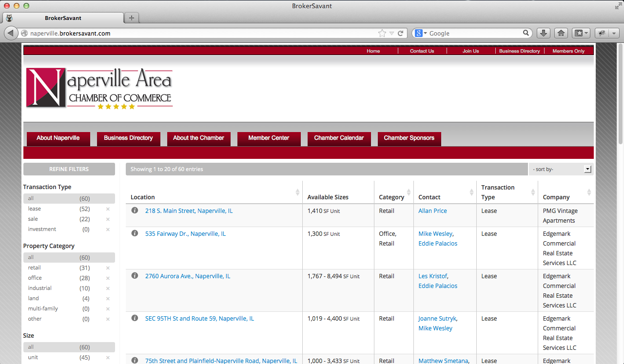
Task: Click the x beside the industrial filter
Action: [x=108, y=288]
